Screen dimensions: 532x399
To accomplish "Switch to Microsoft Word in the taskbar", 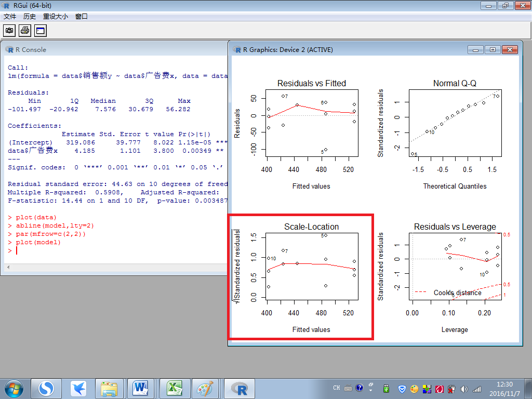I will pyautogui.click(x=140, y=389).
